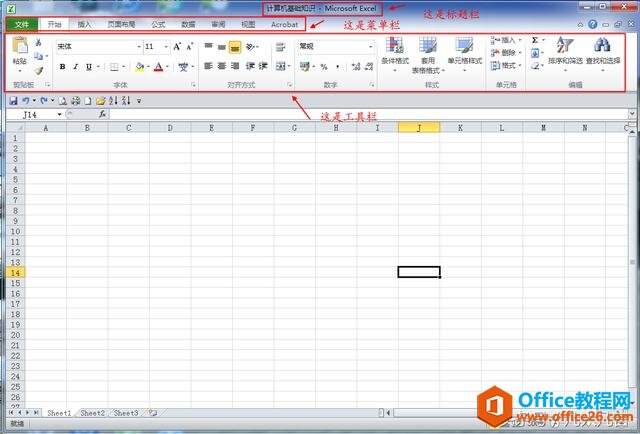
Task: Click column header D
Action: [170, 128]
